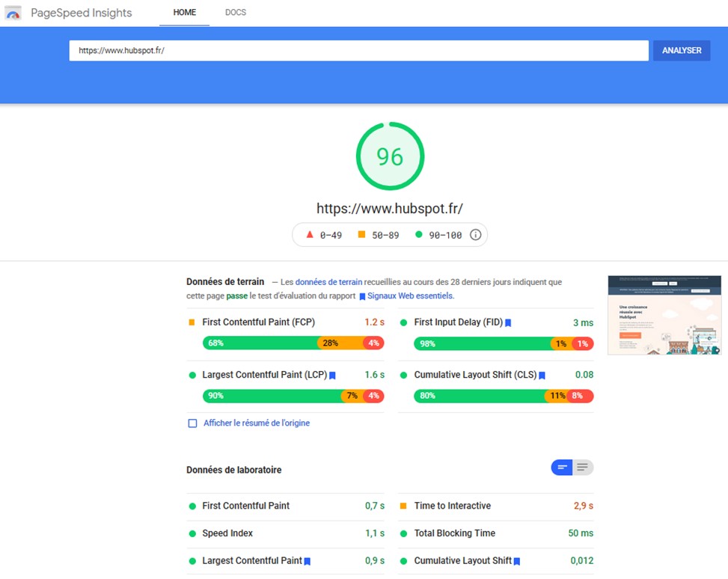Open the DOCS tab
The width and height of the screenshot is (728, 579).
tap(236, 13)
